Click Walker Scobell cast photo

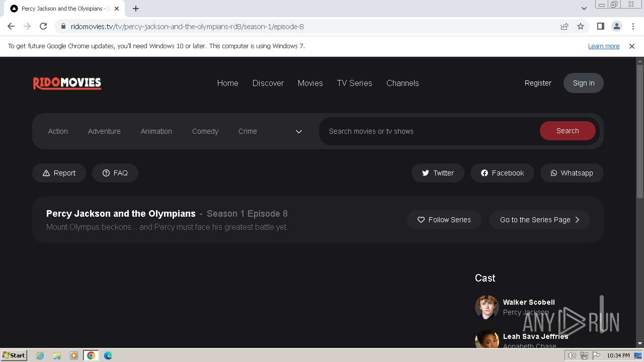click(x=487, y=307)
